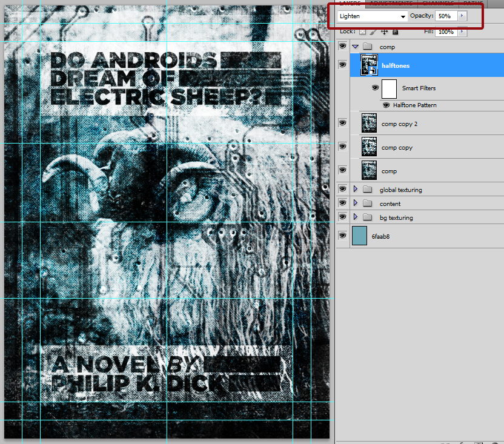
Task: Click the Opacity 50% field
Action: click(446, 16)
